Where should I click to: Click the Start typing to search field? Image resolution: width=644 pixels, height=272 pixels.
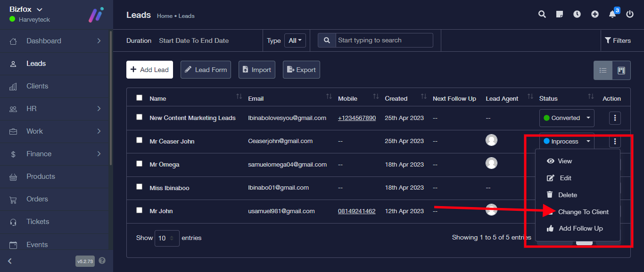click(x=384, y=40)
